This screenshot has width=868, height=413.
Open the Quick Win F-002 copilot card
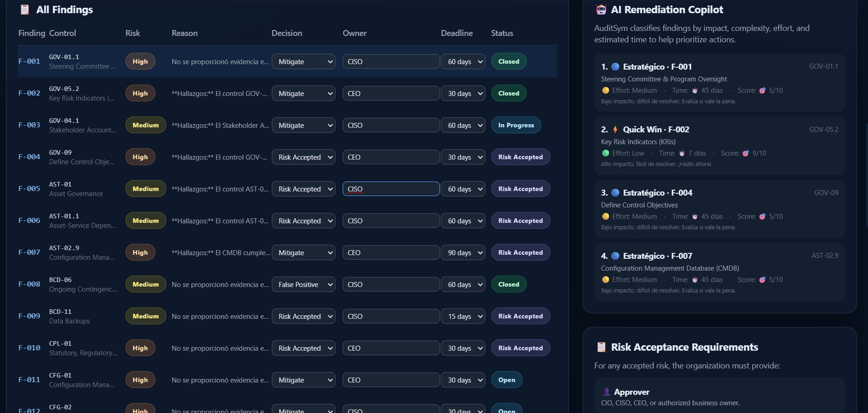tap(719, 146)
